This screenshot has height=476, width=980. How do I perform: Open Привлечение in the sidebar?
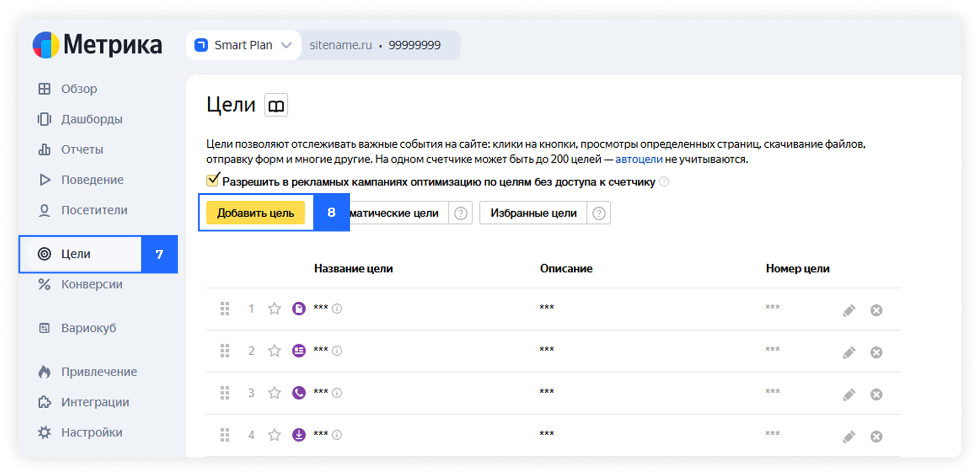(x=87, y=372)
